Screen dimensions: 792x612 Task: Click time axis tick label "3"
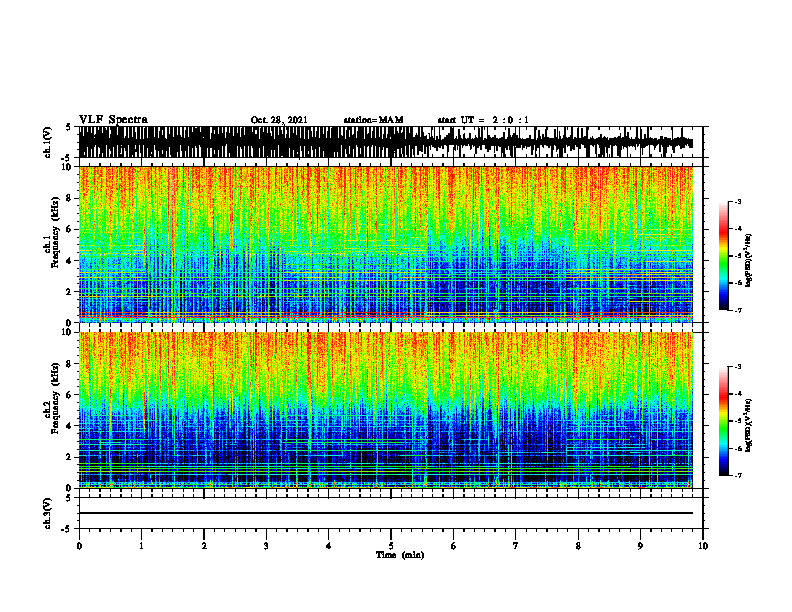(266, 546)
